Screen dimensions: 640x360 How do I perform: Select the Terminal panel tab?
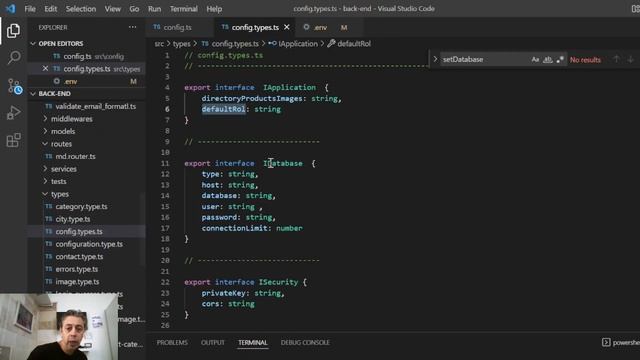(253, 342)
